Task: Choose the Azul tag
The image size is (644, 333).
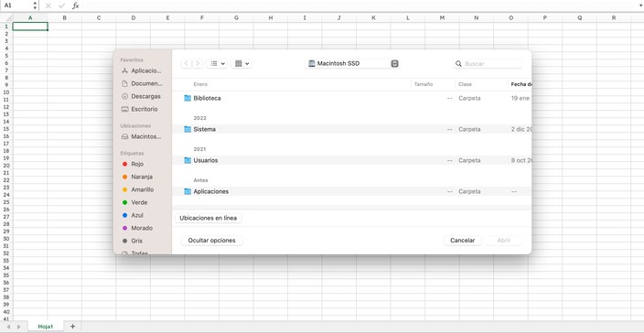Action: point(133,215)
